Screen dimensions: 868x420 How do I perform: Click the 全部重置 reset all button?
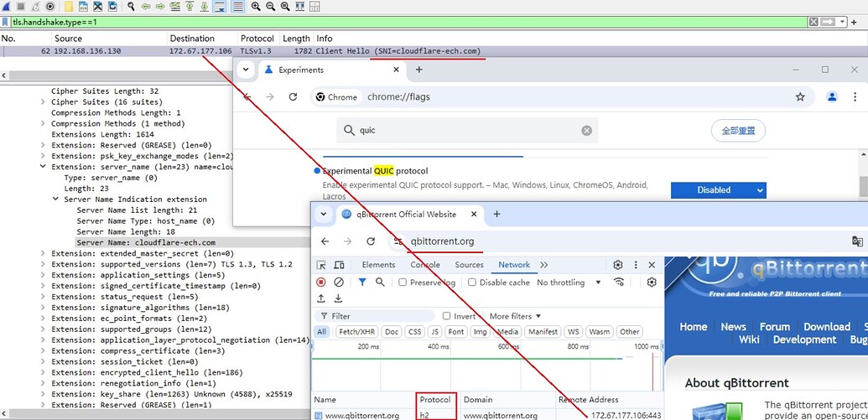[737, 131]
